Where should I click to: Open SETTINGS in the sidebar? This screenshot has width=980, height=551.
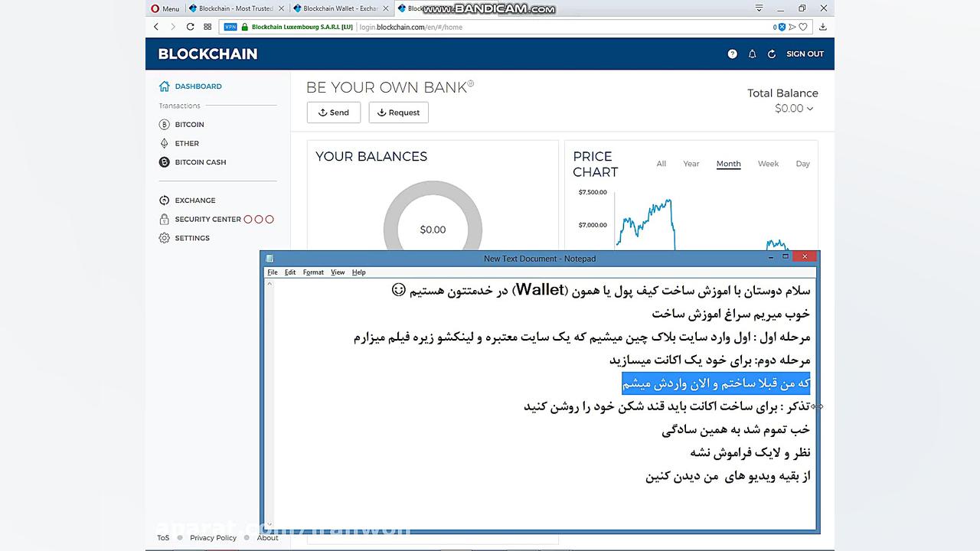tap(192, 238)
